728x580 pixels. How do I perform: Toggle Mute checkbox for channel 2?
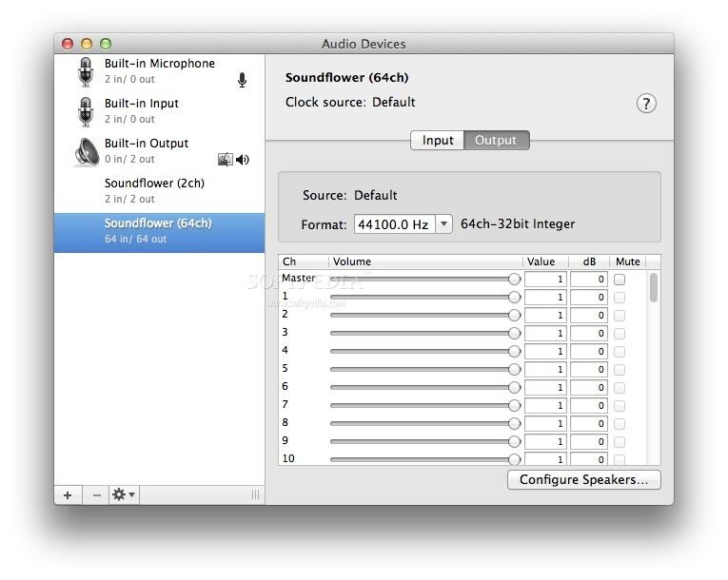620,316
